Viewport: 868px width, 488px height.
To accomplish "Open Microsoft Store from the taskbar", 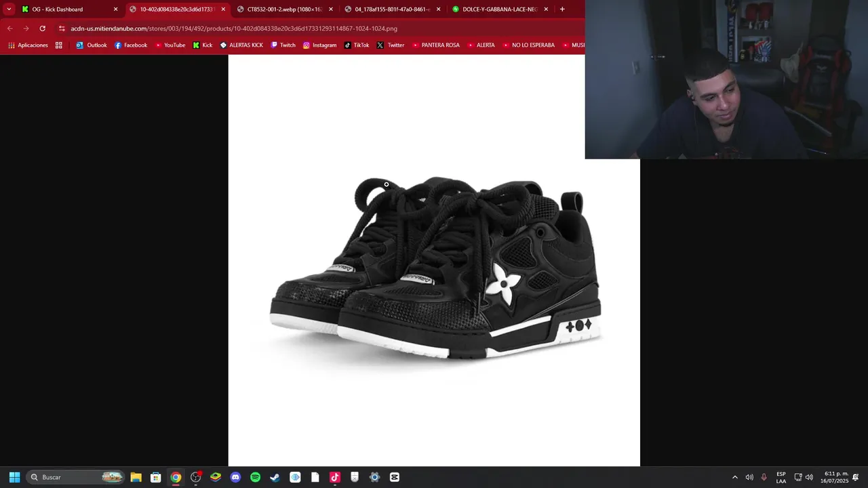I will tap(155, 477).
